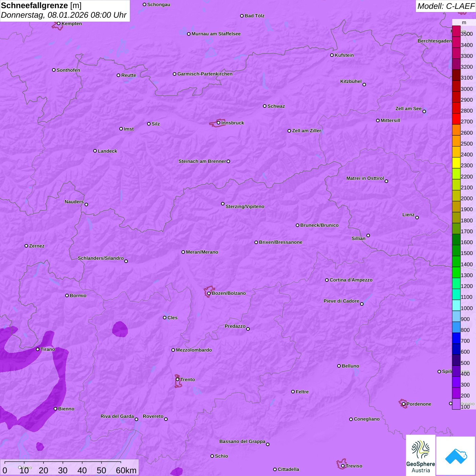Select the Tirano marker dot
This screenshot has height=476, width=476.
coord(38,349)
